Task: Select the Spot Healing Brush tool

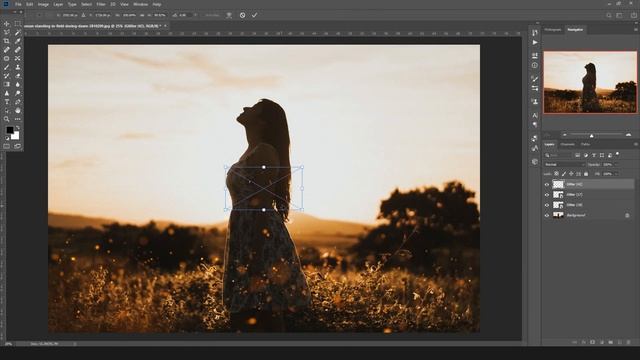Action: coord(7,50)
